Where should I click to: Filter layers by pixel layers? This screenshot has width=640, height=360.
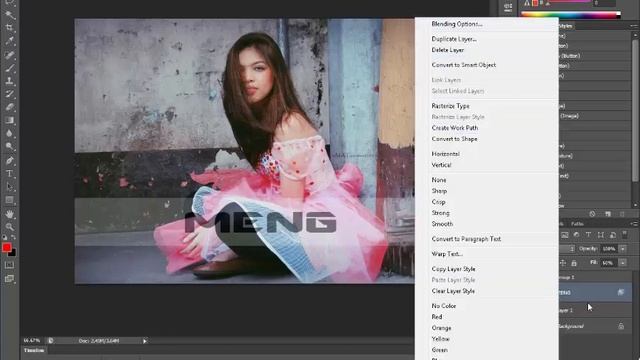[564, 235]
